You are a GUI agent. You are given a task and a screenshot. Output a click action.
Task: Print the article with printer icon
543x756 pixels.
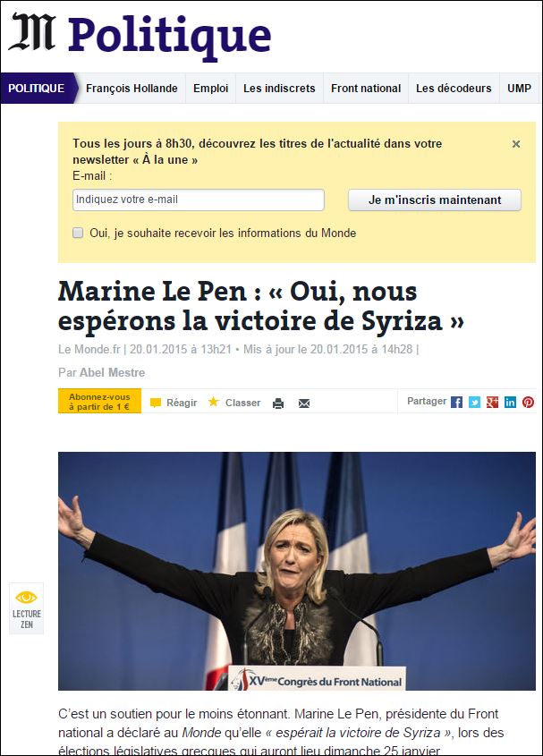278,403
